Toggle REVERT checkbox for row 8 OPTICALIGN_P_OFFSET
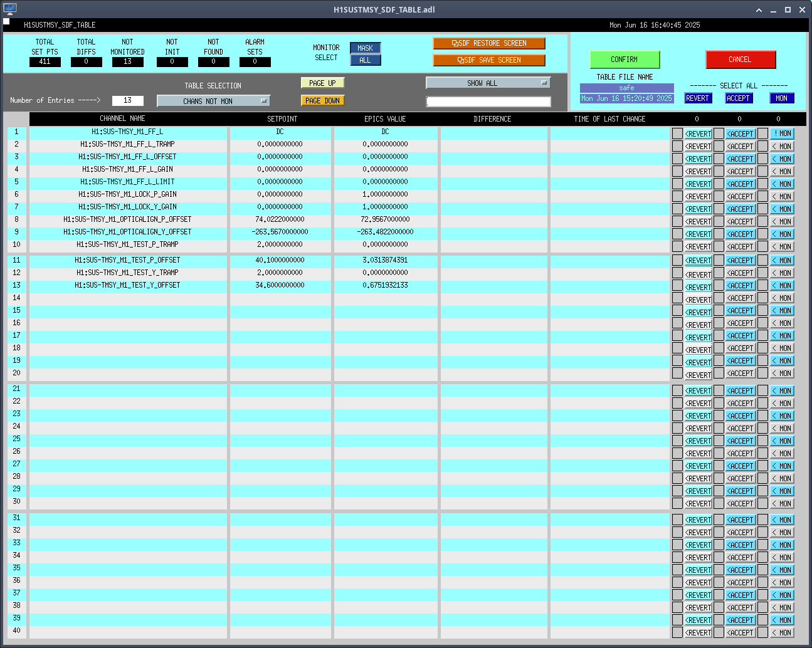 point(677,221)
